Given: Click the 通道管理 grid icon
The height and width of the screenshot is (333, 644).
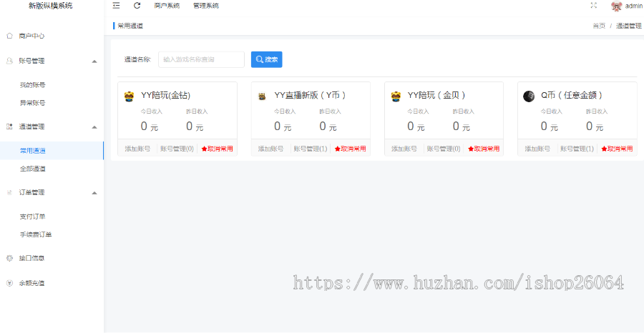Looking at the screenshot, I should point(9,126).
